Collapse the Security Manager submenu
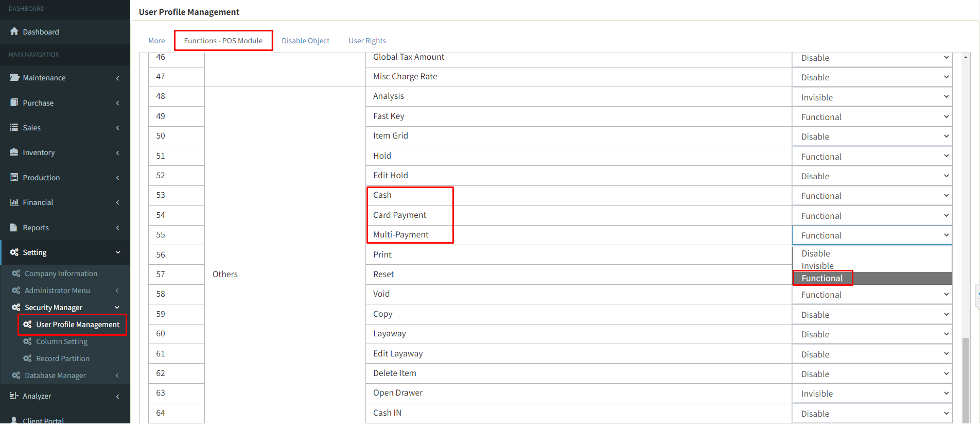The height and width of the screenshot is (427, 980). tap(117, 308)
